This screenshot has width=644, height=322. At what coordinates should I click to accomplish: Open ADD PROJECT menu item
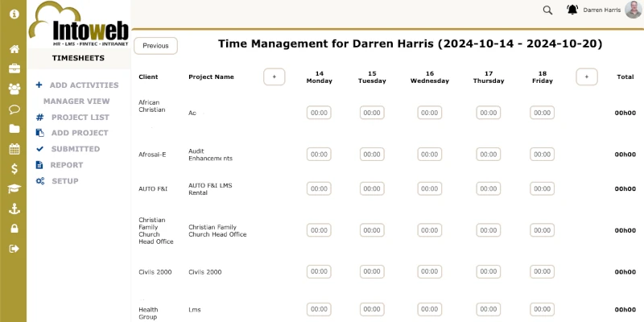[x=80, y=133]
